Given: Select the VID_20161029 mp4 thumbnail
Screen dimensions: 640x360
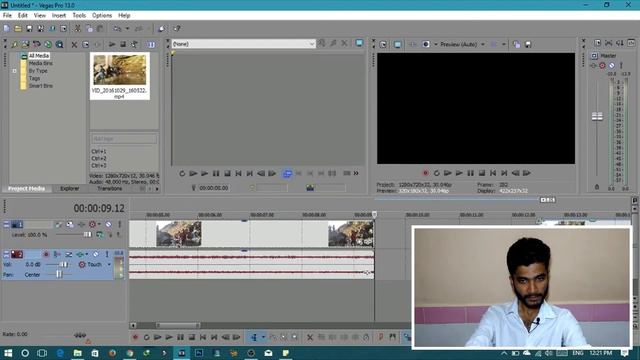Looking at the screenshot, I should [x=120, y=76].
